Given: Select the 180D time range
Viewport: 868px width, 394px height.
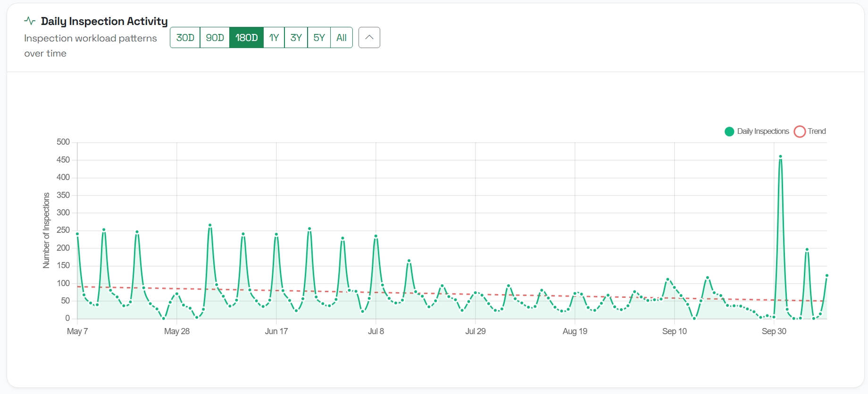Looking at the screenshot, I should pos(246,38).
